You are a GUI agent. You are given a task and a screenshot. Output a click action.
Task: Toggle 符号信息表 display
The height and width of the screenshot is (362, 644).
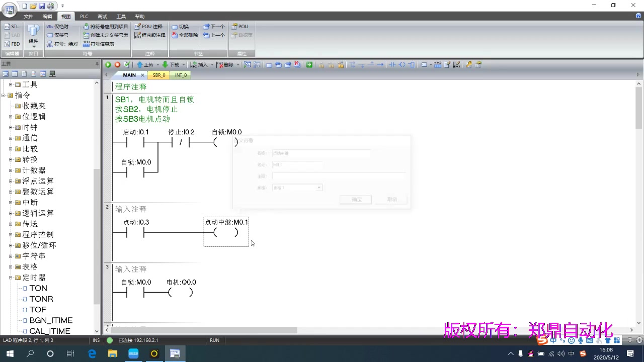99,44
